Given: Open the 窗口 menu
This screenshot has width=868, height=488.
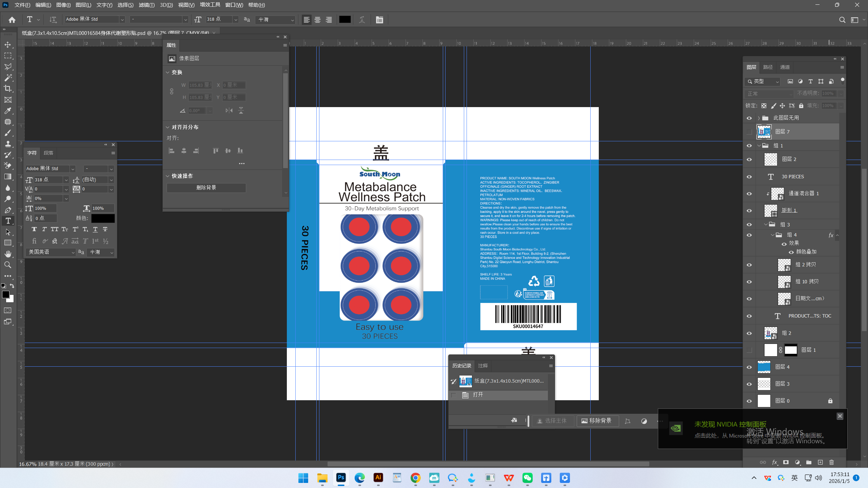Looking at the screenshot, I should pyautogui.click(x=234, y=5).
